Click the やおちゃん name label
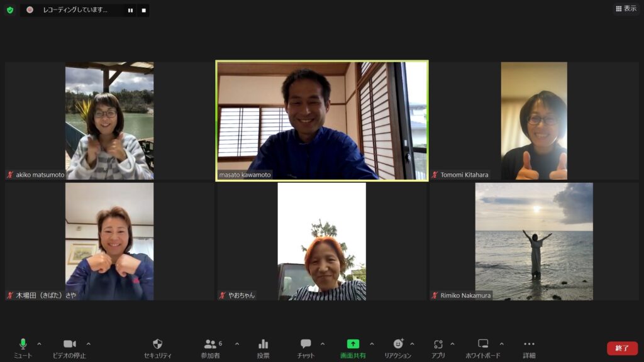 (241, 295)
